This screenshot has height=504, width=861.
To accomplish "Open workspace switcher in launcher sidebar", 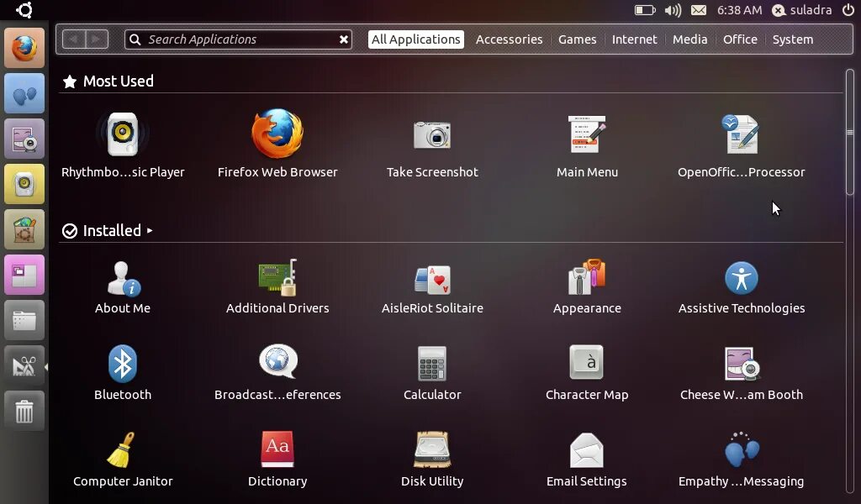I will [x=24, y=275].
